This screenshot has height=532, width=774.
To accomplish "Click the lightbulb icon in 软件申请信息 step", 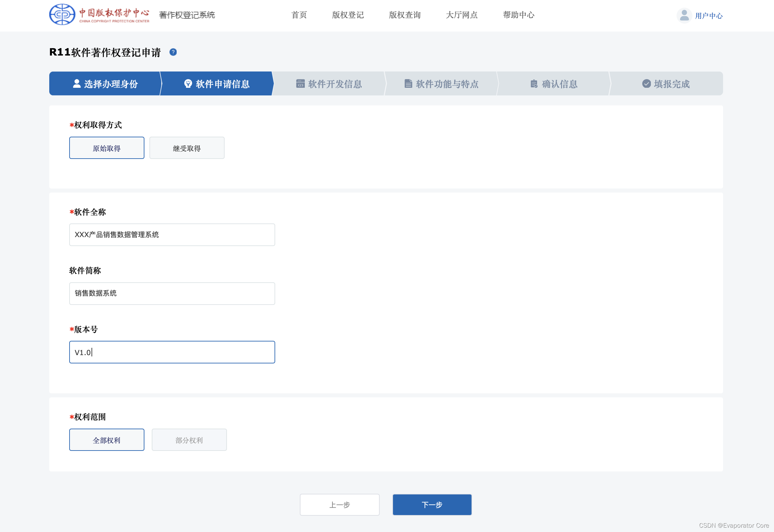I will (x=188, y=83).
